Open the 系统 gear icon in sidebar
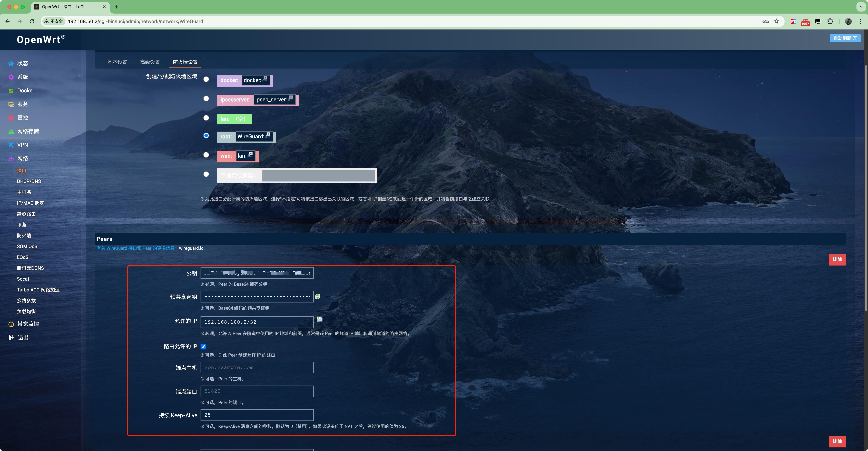The image size is (868, 451). point(11,77)
